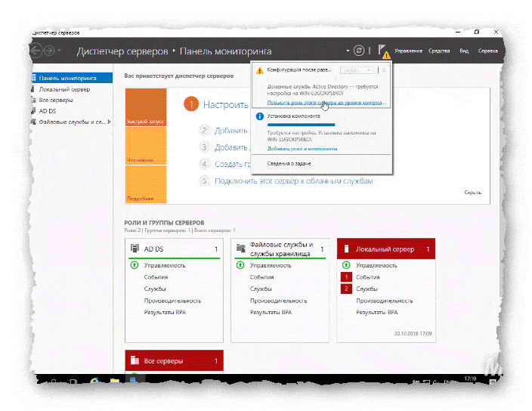The width and height of the screenshot is (532, 411).
Task: Click the Что нового tile
Action: 146,146
